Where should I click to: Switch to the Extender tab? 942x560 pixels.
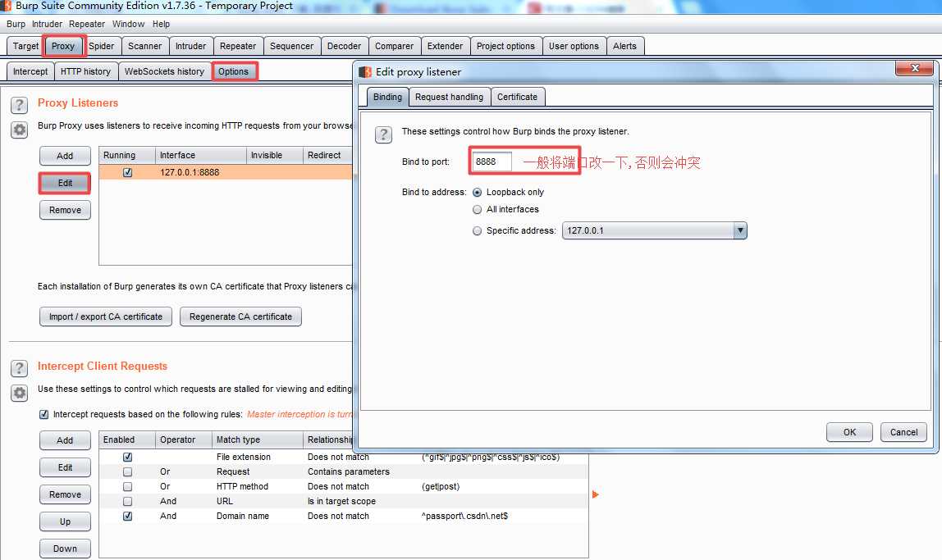pos(446,46)
